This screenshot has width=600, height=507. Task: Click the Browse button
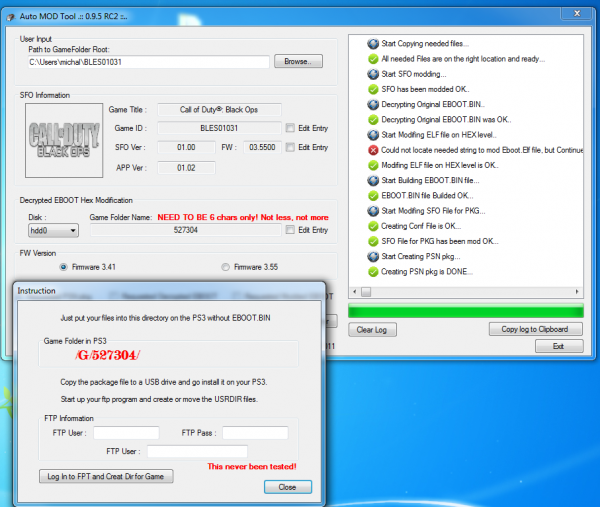point(298,61)
